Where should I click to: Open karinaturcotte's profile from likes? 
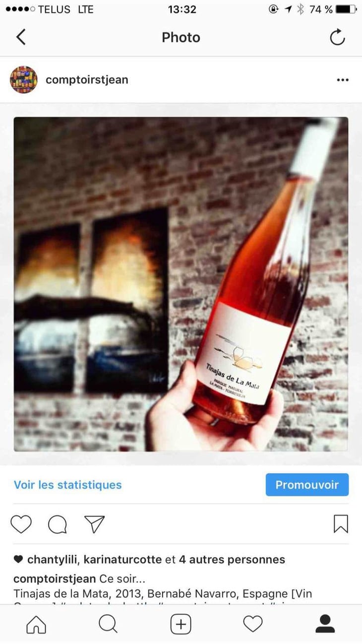[x=122, y=560]
